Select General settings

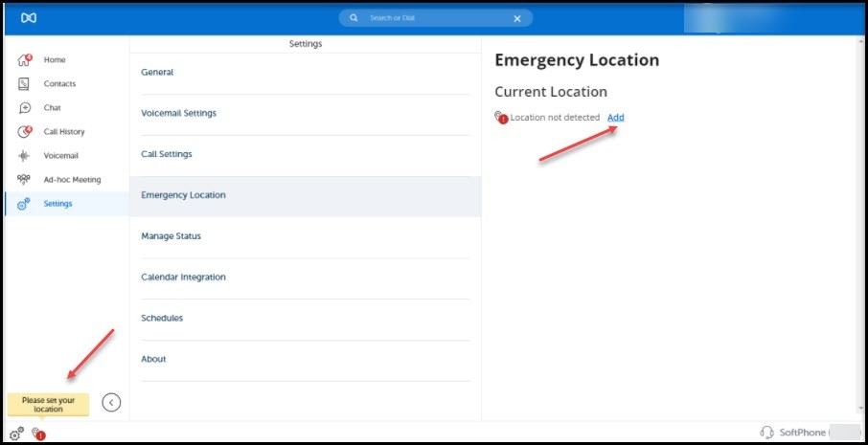[x=157, y=73]
